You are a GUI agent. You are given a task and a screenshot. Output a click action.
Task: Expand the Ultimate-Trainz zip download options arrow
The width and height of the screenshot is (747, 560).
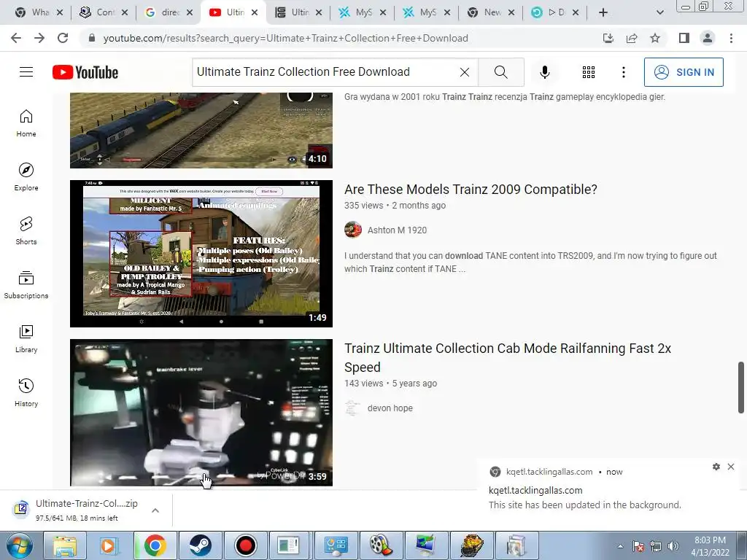click(155, 510)
